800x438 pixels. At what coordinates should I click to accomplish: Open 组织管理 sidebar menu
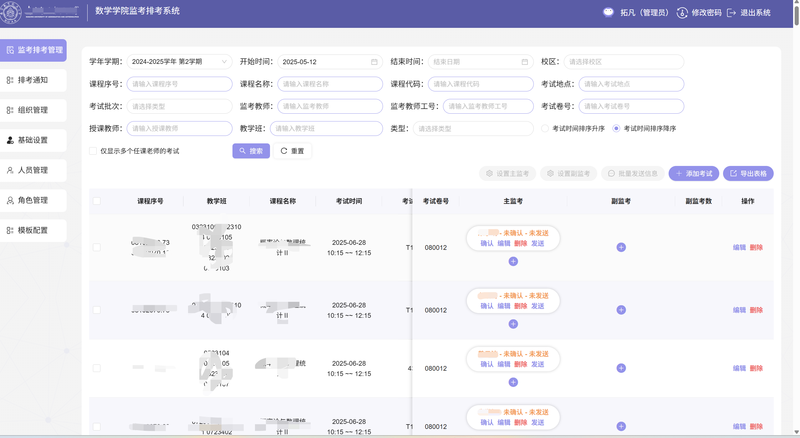coord(33,110)
